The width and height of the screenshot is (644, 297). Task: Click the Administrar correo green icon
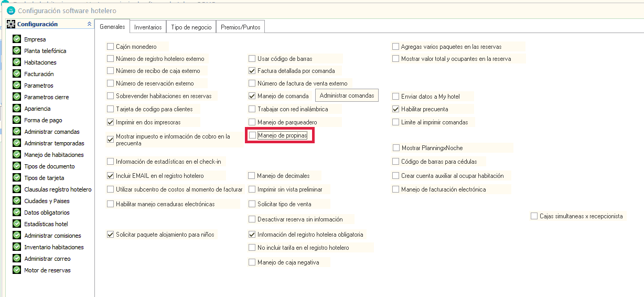pyautogui.click(x=17, y=259)
